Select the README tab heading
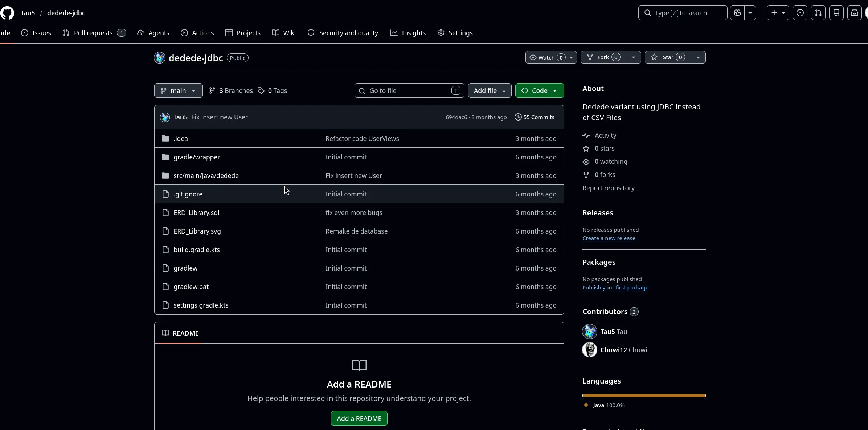 pos(180,333)
